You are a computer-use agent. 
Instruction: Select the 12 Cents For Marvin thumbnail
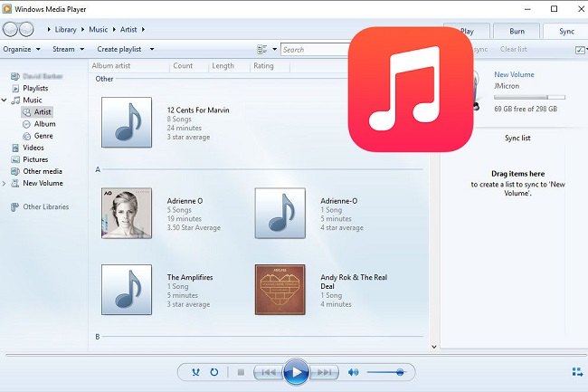[127, 122]
